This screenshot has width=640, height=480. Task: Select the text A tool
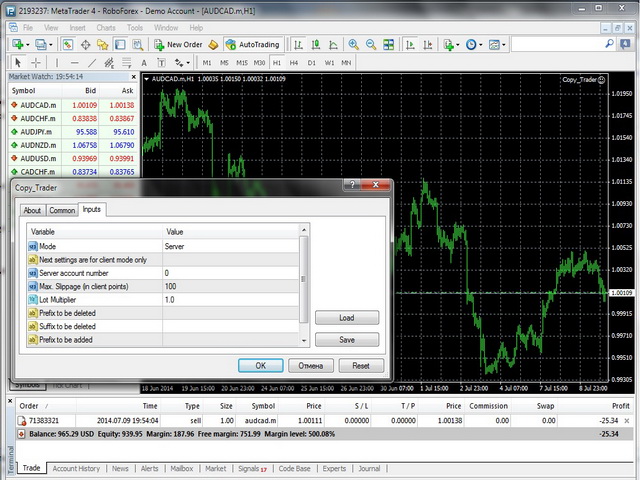[x=144, y=62]
